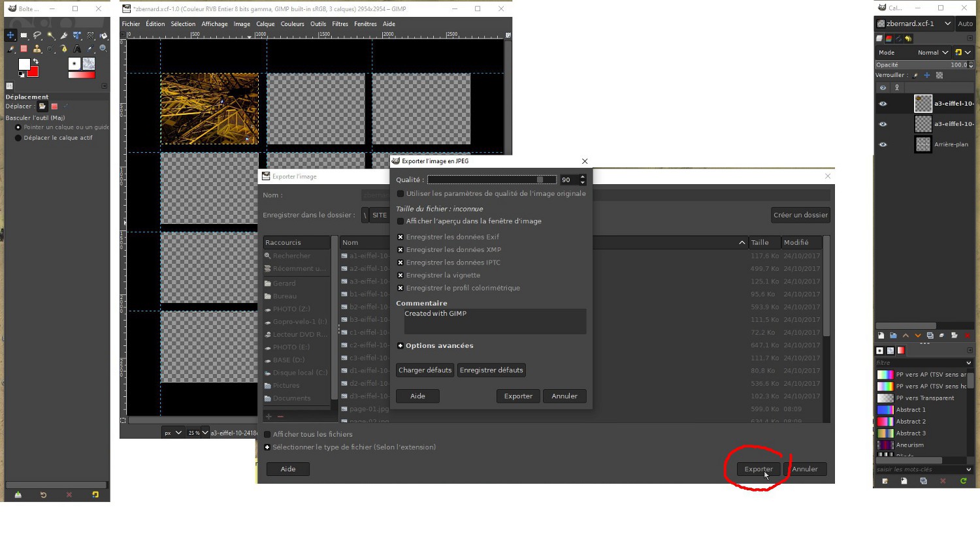Lock pixels with brush icon in layers panel

(x=915, y=75)
